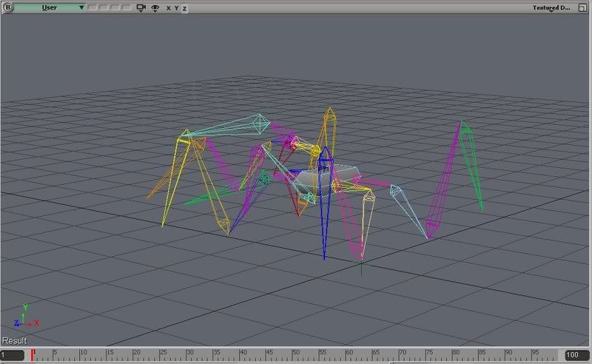Image resolution: width=592 pixels, height=364 pixels.
Task: Click the XYZ axis orientation gizmo
Action: 26,317
